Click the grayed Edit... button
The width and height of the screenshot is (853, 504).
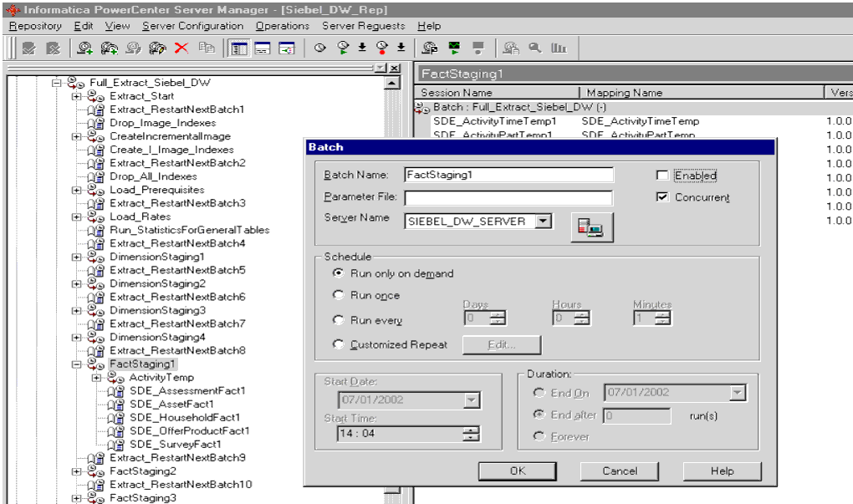[502, 344]
